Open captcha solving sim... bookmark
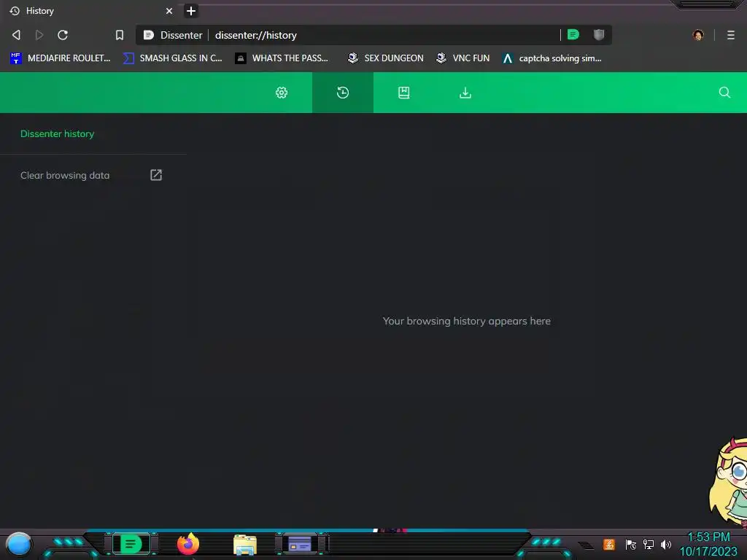This screenshot has width=747, height=560. [x=551, y=58]
